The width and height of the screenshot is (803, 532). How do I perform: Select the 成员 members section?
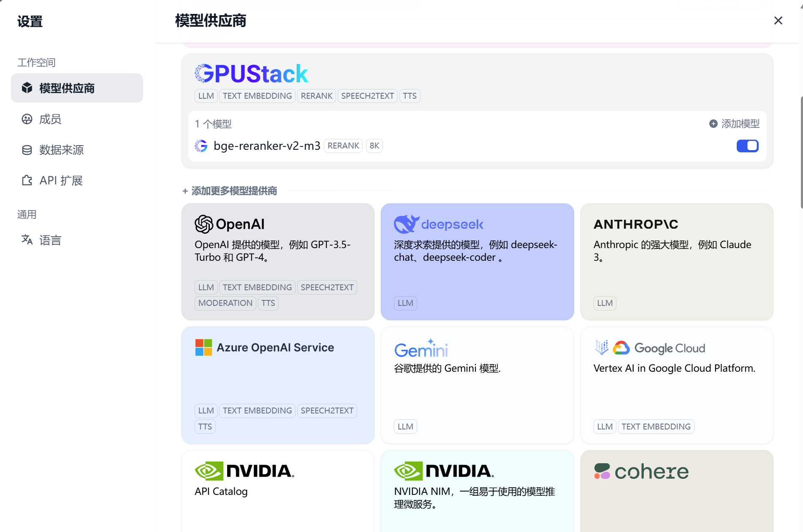[x=50, y=119]
